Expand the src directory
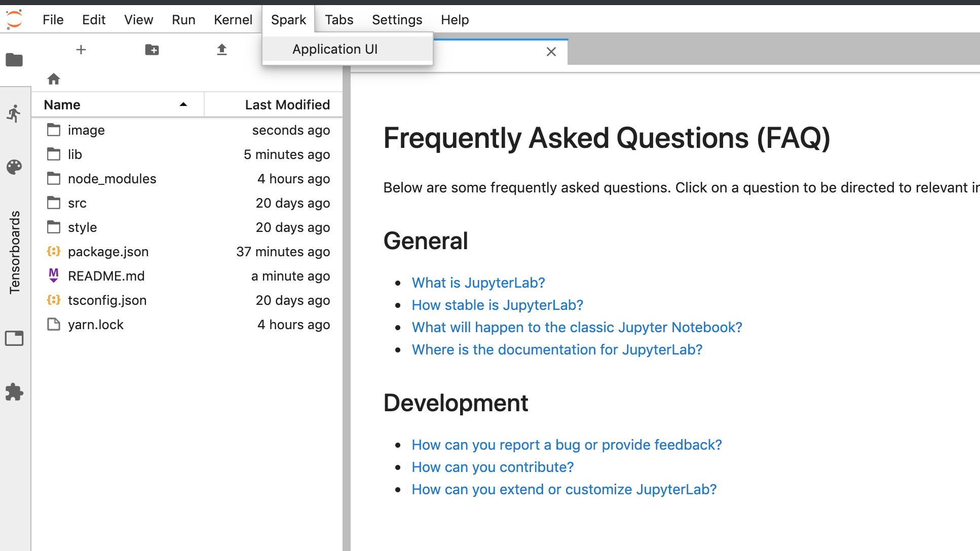This screenshot has width=980, height=551. 77,203
